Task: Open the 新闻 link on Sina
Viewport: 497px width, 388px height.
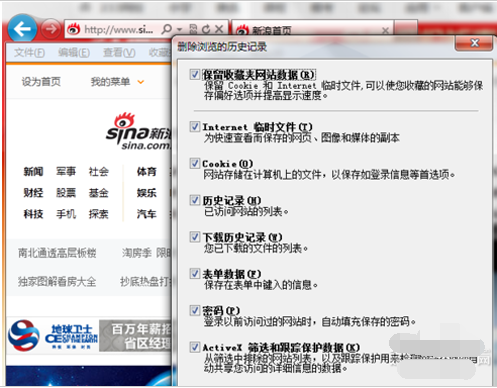Action: point(33,172)
